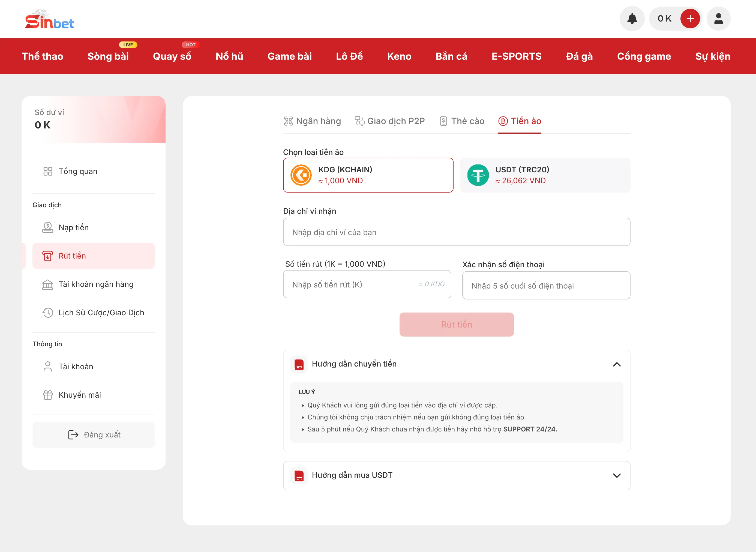Focus the phone last 5 digits field
The height and width of the screenshot is (552, 756).
click(546, 285)
